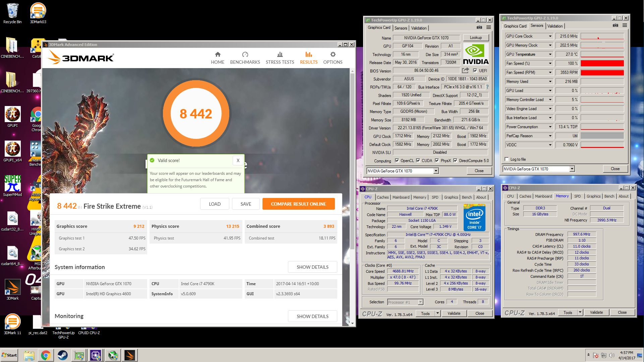644x362 pixels.
Task: Open the Mainboard tab in left CPU-Z window
Action: pyautogui.click(x=401, y=197)
